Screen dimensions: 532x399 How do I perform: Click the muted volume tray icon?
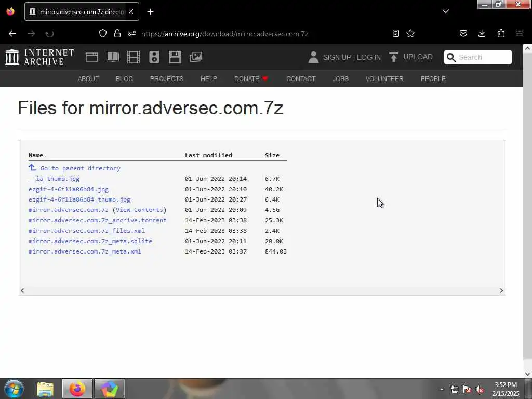pos(480,390)
